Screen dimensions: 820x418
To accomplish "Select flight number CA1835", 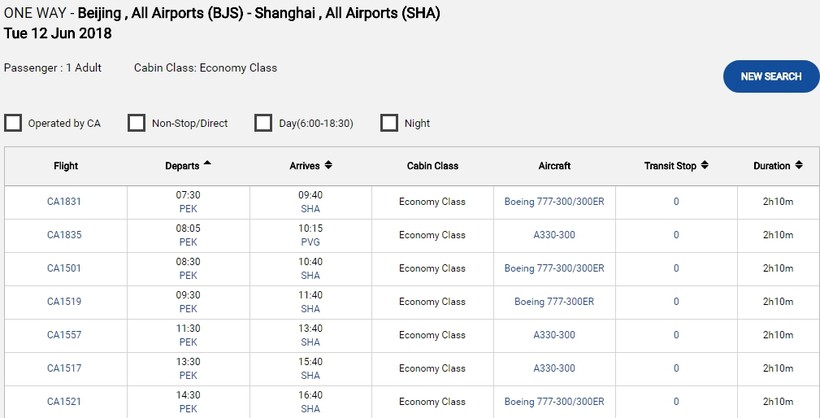I will tap(64, 235).
